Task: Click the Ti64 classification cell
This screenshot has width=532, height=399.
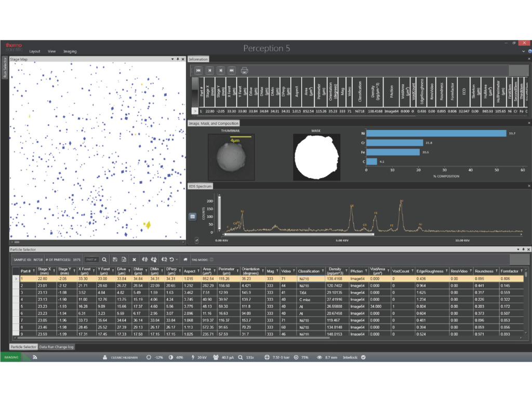Action: [x=311, y=292]
